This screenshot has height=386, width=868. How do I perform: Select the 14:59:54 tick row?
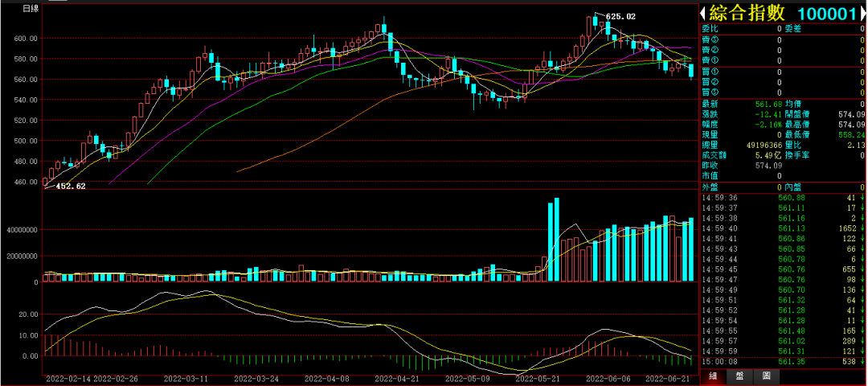(783, 320)
